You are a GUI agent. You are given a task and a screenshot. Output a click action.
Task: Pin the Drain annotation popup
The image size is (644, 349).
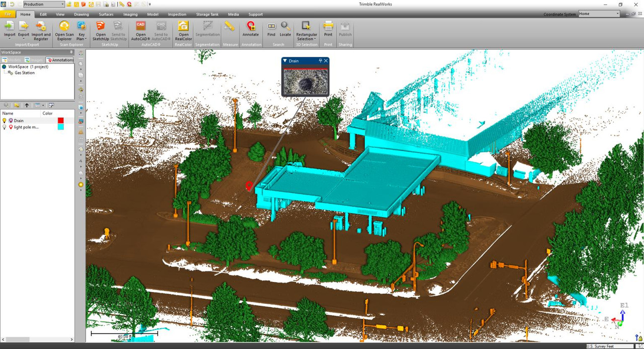tap(320, 61)
